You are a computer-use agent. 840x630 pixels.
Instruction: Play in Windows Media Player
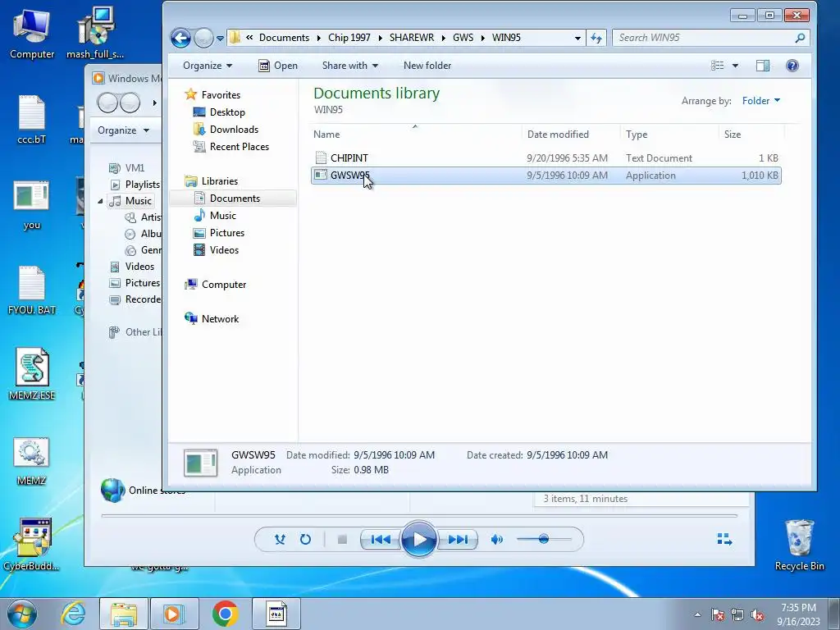(x=418, y=539)
